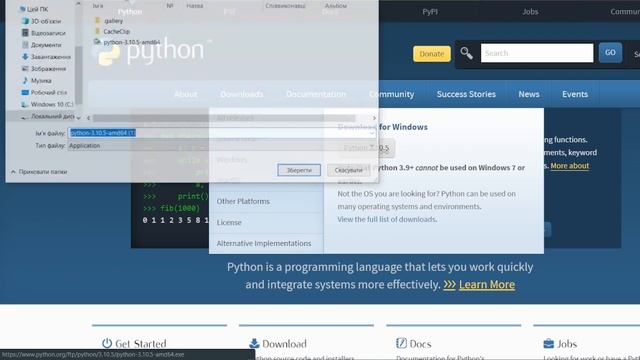Click the GO search button
The height and width of the screenshot is (360, 640).
click(610, 53)
